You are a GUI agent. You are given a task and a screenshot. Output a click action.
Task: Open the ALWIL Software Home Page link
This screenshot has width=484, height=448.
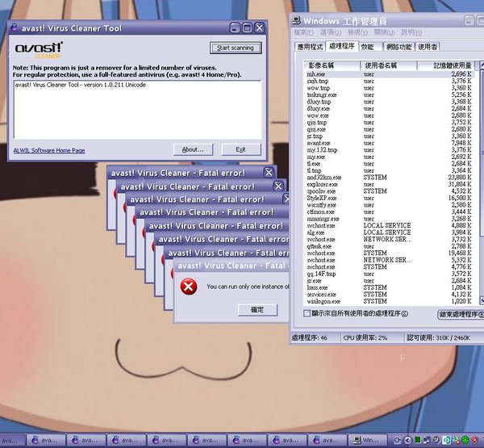[49, 150]
